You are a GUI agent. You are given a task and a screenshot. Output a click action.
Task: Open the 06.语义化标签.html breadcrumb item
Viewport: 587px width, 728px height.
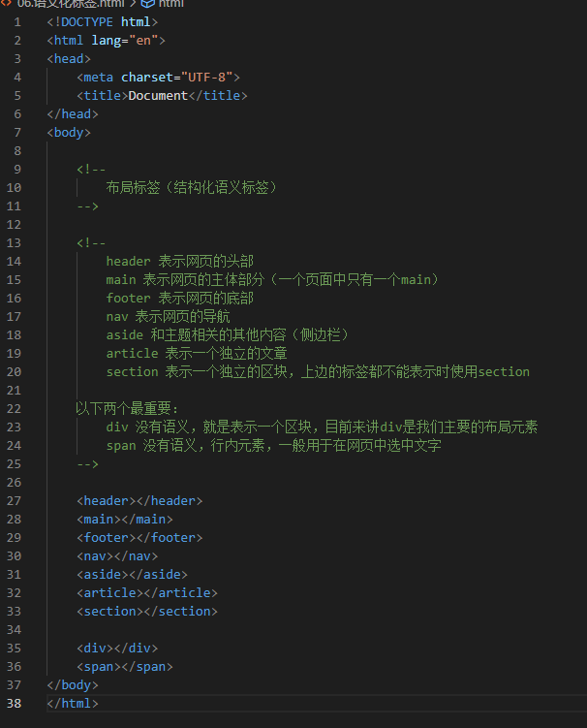(x=71, y=4)
